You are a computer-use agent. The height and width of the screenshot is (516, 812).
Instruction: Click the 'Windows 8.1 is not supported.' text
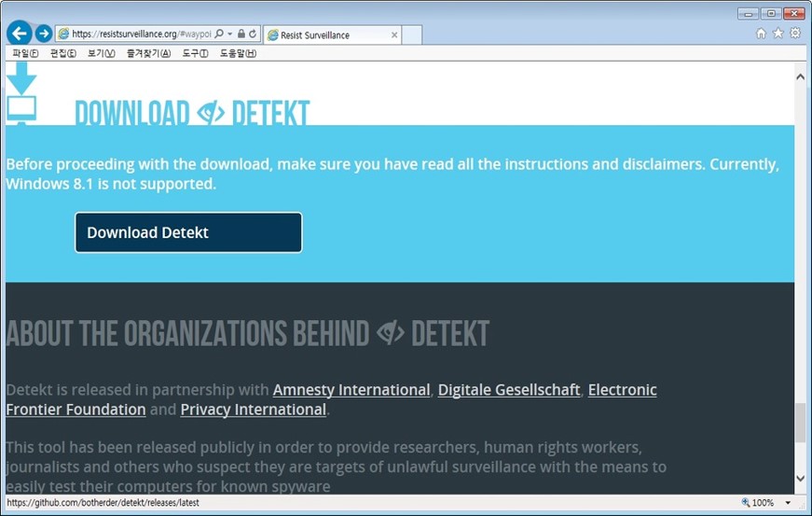(x=111, y=184)
